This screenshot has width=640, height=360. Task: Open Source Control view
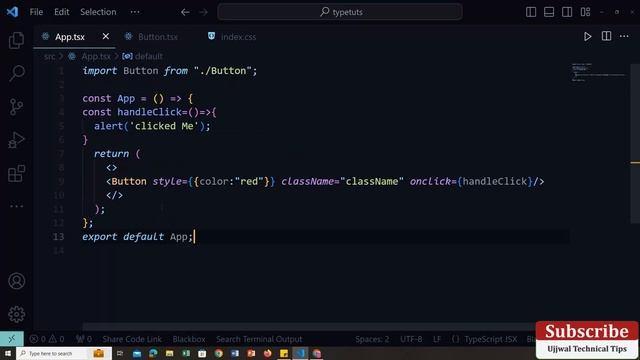pyautogui.click(x=16, y=107)
